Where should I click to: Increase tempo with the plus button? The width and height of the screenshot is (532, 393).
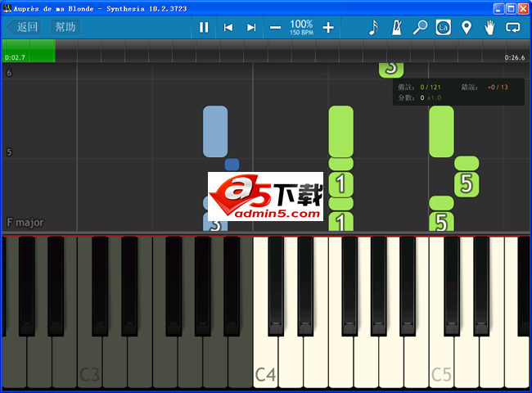[x=328, y=28]
